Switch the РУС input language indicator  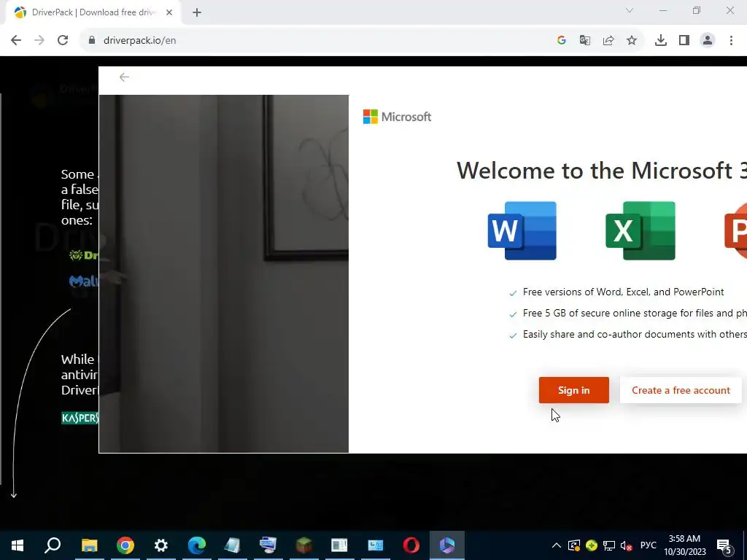[648, 545]
